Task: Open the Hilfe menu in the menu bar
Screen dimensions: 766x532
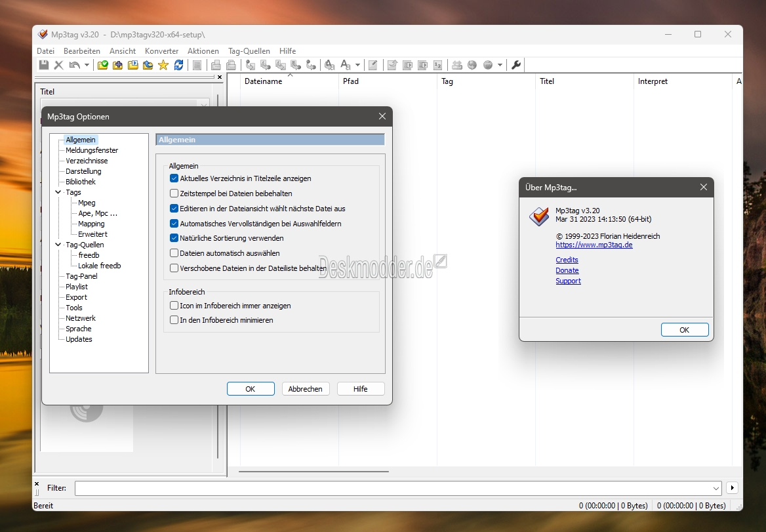Action: [x=288, y=51]
